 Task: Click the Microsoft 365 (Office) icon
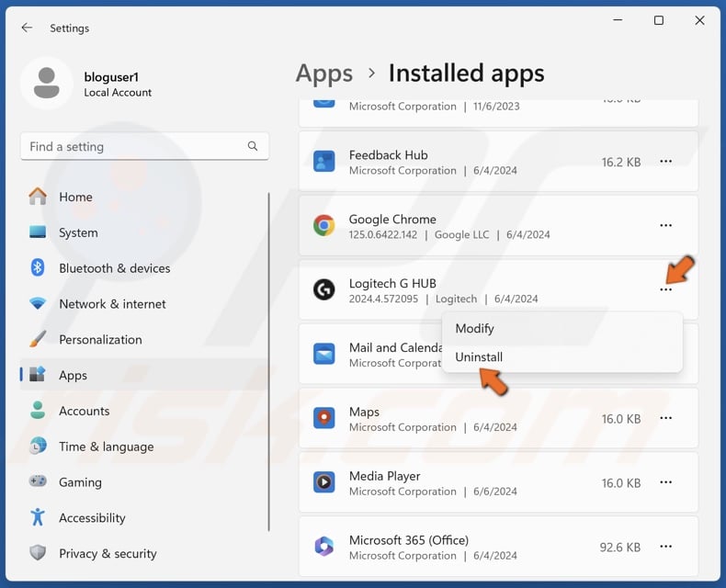(323, 547)
